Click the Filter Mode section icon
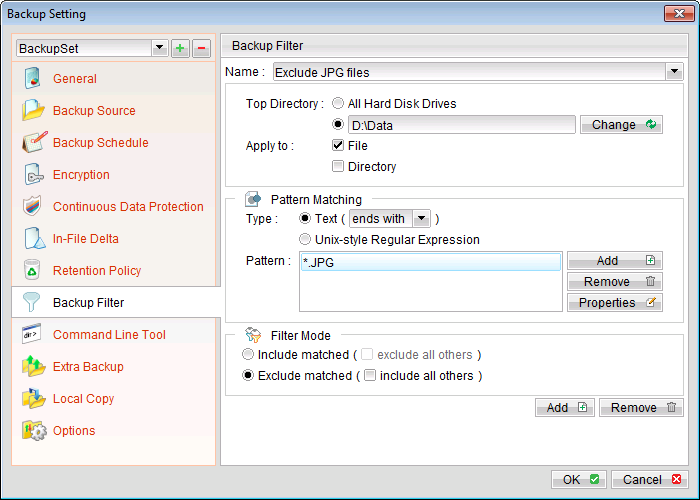This screenshot has width=700, height=500. pyautogui.click(x=253, y=335)
